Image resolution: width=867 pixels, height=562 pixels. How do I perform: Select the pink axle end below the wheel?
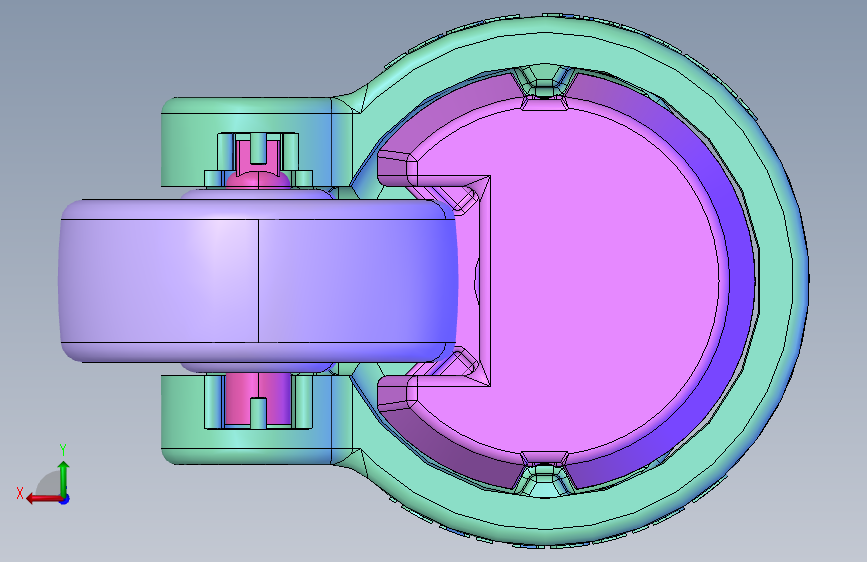pos(258,399)
